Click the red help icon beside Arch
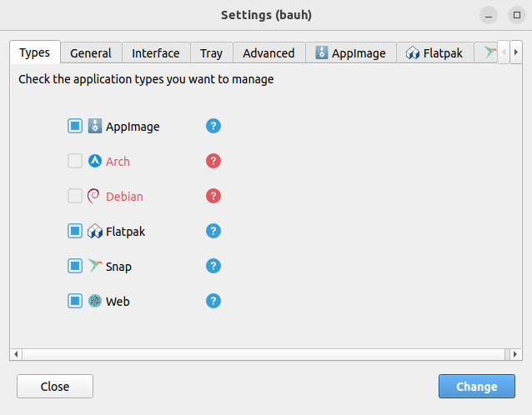 (213, 162)
